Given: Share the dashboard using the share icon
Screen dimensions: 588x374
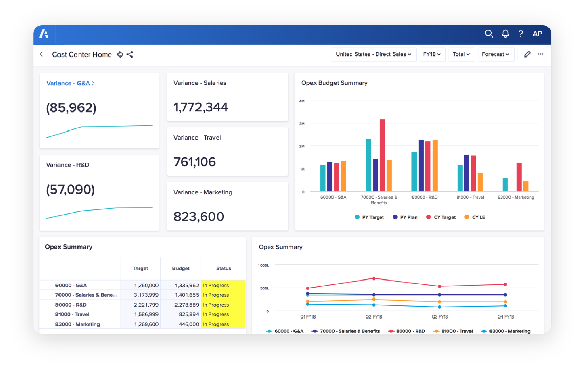Looking at the screenshot, I should pos(130,54).
